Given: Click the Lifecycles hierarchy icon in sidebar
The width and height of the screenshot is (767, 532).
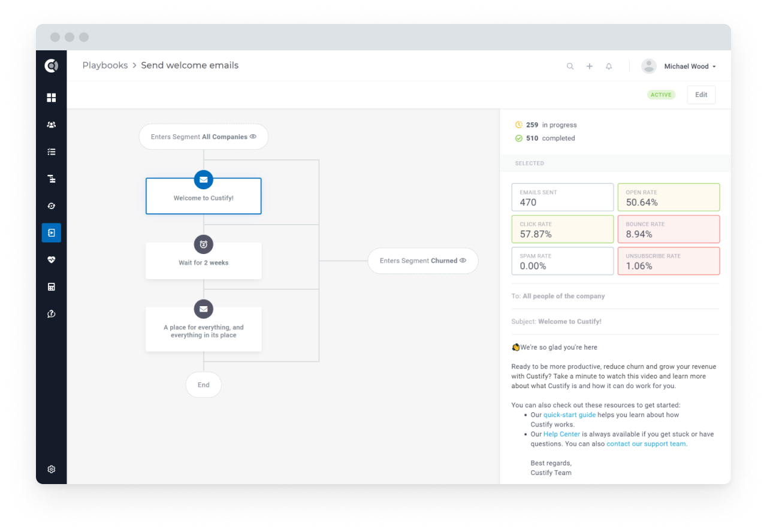Looking at the screenshot, I should coord(51,179).
